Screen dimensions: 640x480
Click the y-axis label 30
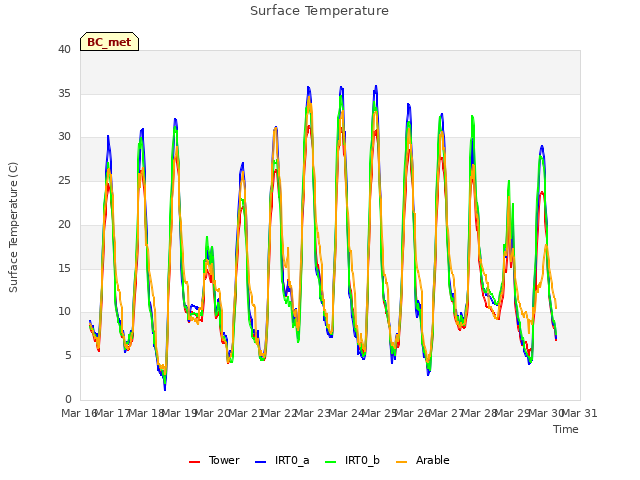click(x=64, y=137)
